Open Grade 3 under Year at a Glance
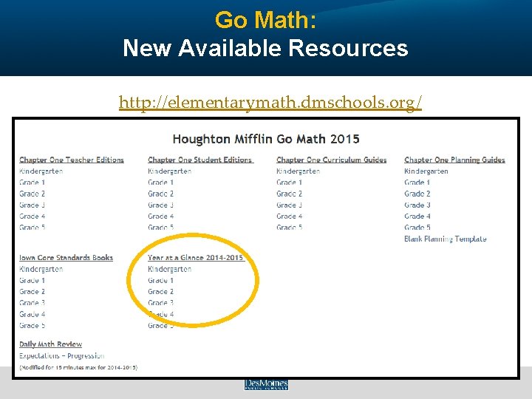This screenshot has width=532, height=399. (161, 303)
